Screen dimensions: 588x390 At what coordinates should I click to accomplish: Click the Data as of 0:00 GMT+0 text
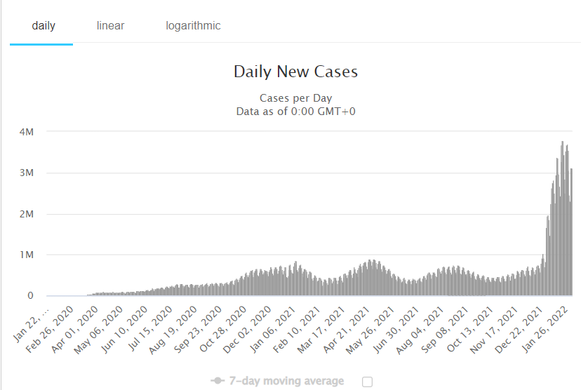[295, 111]
